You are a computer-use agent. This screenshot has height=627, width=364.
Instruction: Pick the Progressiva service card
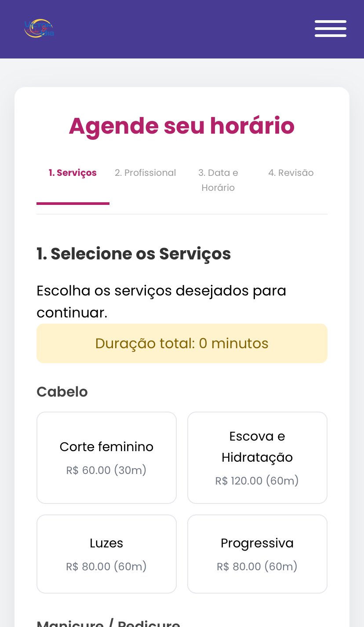(257, 554)
